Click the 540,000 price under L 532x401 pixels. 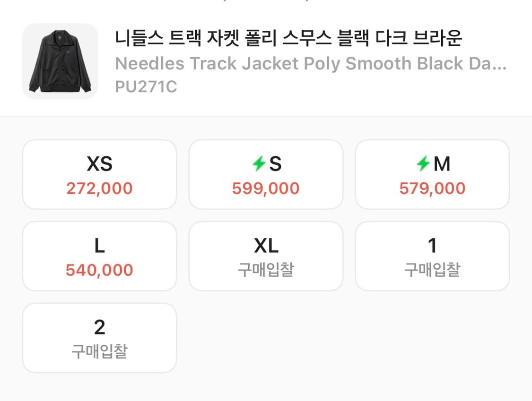(x=99, y=270)
